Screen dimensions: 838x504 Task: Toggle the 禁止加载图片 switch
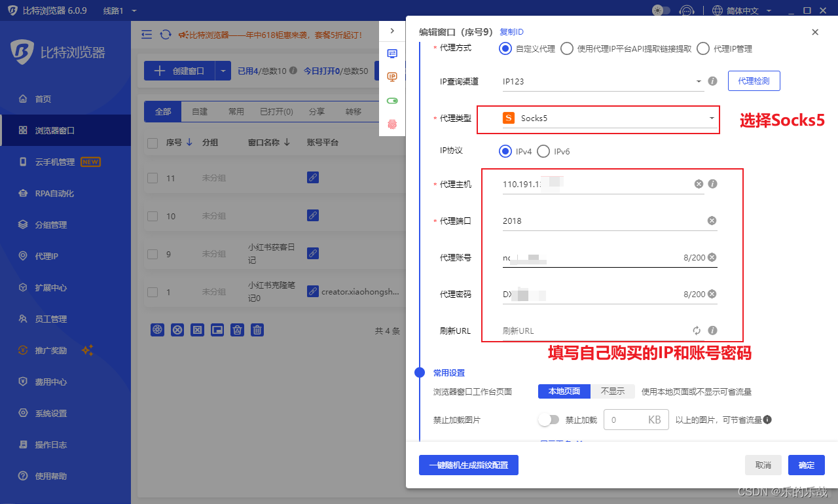549,420
